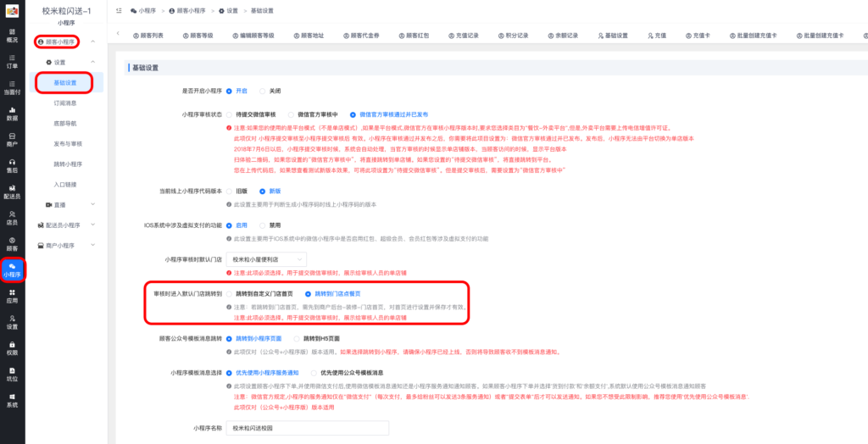
Task: Open the 校米粒小屋便利店 default store dropdown
Action: click(x=266, y=259)
